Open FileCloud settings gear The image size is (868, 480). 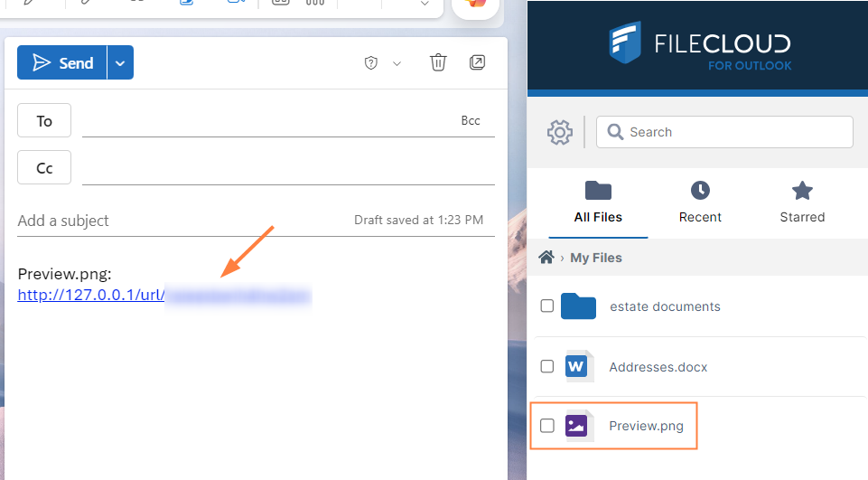560,132
